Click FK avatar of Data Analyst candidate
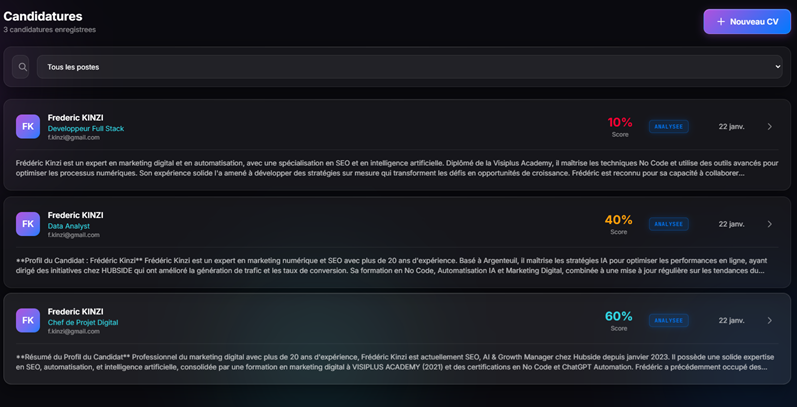797x407 pixels. 28,224
